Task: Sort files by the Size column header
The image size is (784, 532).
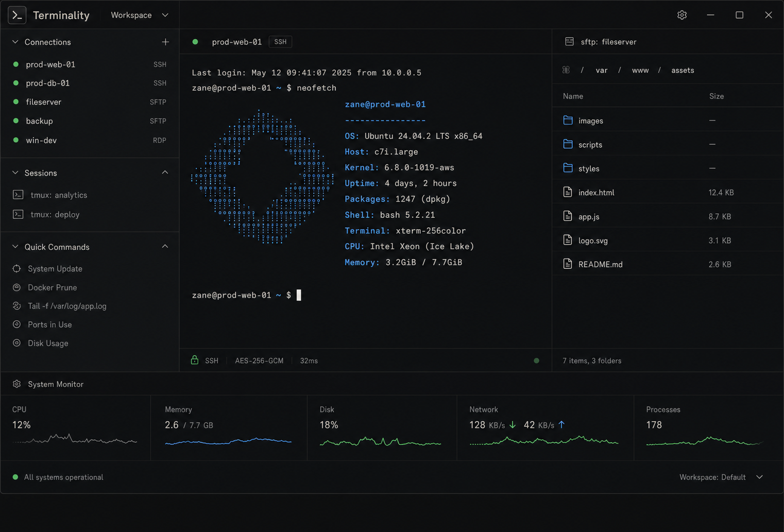Action: pos(717,96)
